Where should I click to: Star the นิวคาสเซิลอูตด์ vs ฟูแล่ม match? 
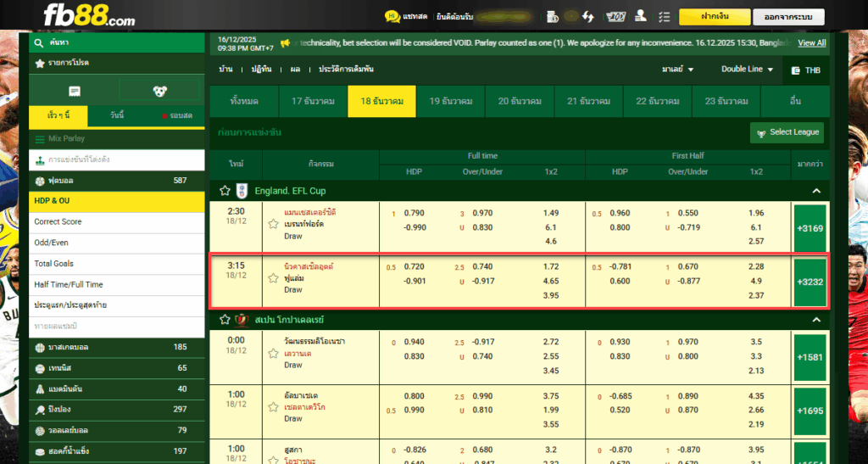coord(273,278)
